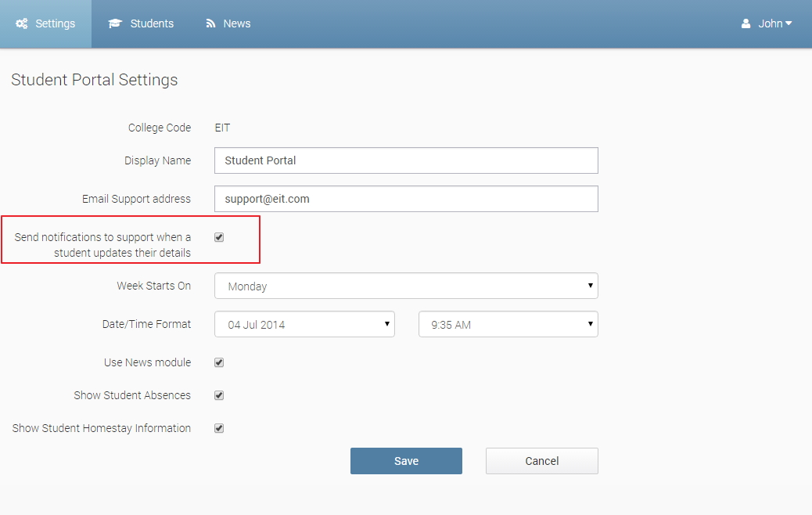Open the Week Starts On dropdown
This screenshot has width=812, height=515.
click(x=406, y=286)
